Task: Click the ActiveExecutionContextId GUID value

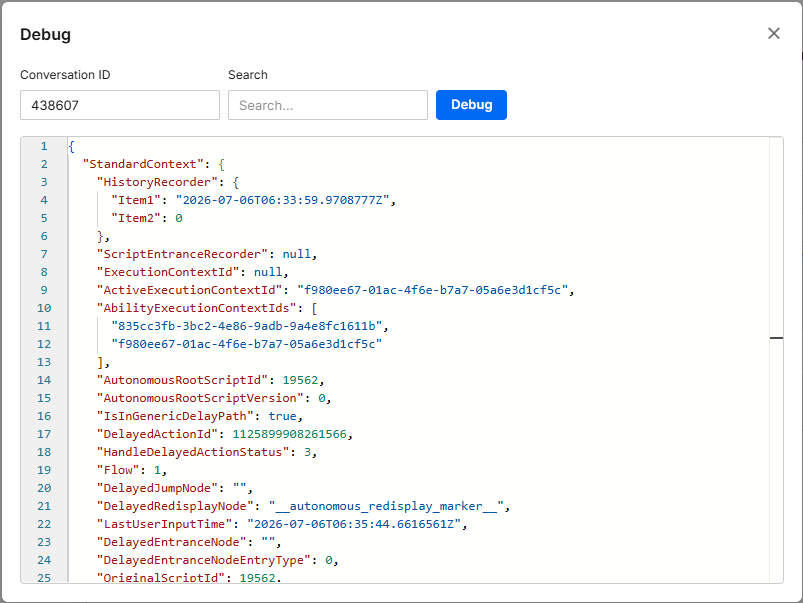Action: coord(433,290)
